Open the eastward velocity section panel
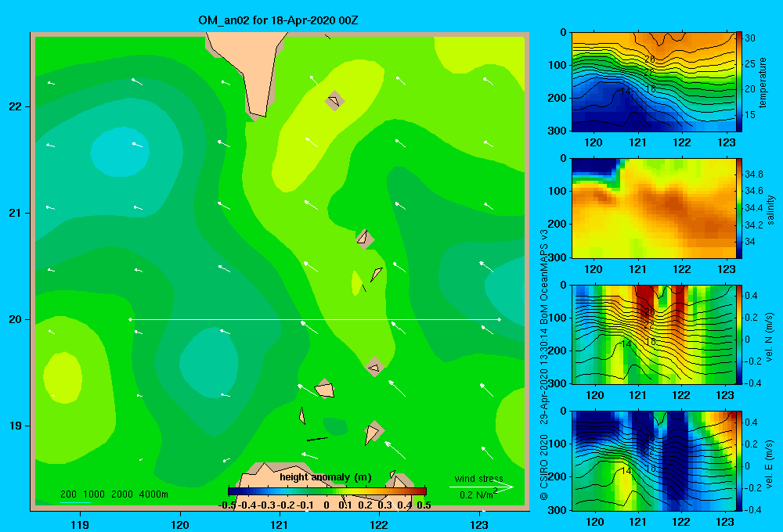This screenshot has width=783, height=532. coord(654,461)
